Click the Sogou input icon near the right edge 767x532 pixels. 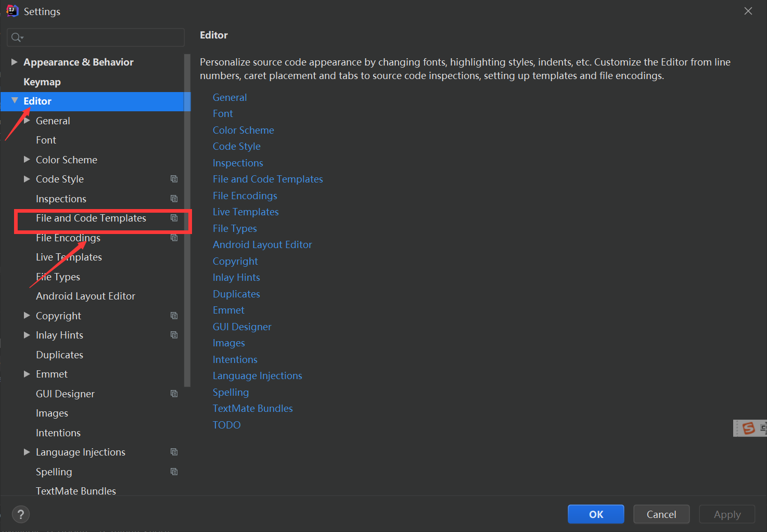748,428
